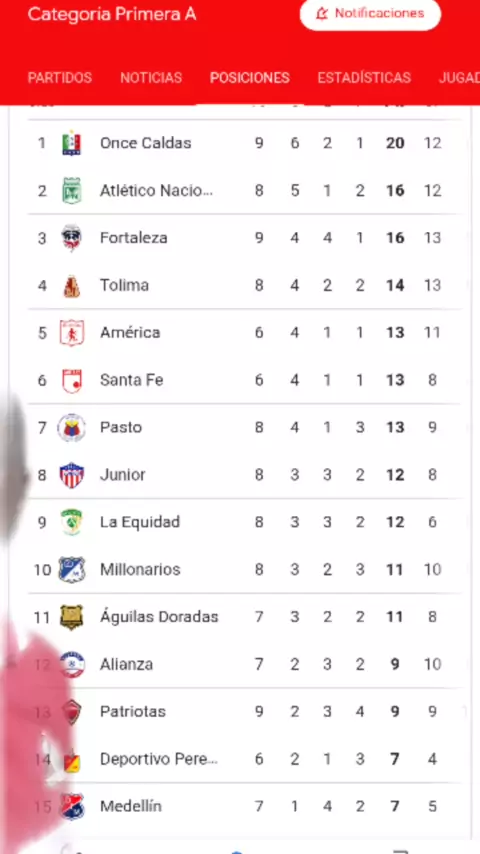The width and height of the screenshot is (480, 854).
Task: Click the Atlético Nacional green crest
Action: (x=71, y=191)
